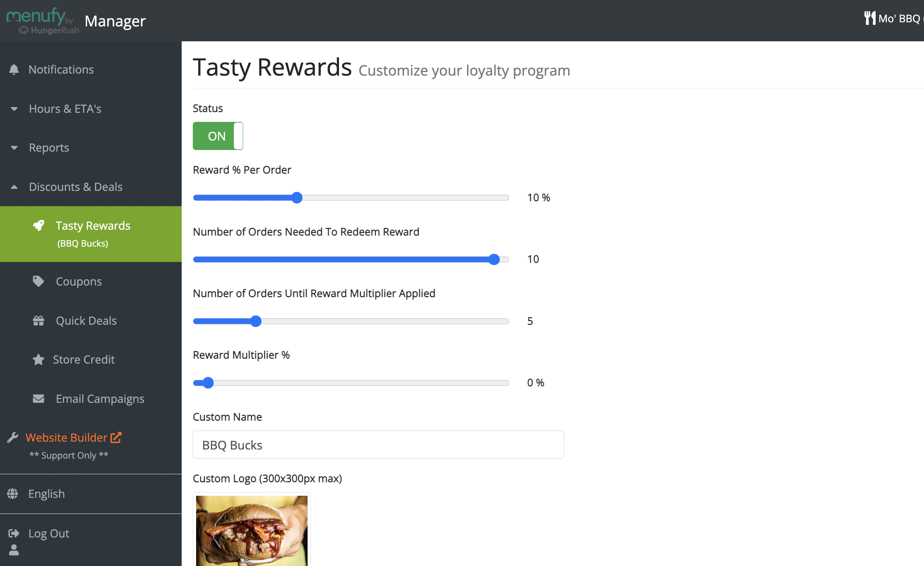Click the Notifications bell icon
Viewport: 924px width, 566px height.
(14, 69)
